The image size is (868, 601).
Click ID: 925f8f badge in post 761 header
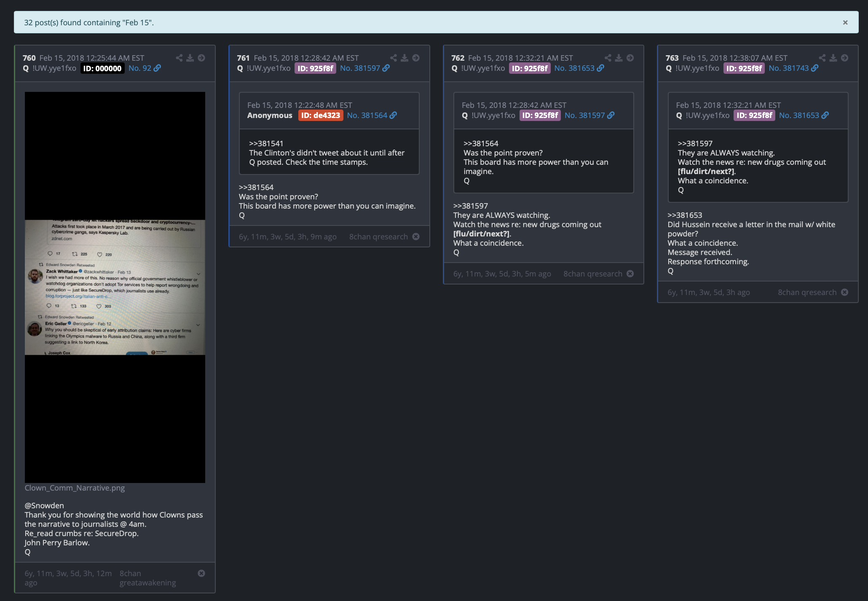click(x=316, y=68)
